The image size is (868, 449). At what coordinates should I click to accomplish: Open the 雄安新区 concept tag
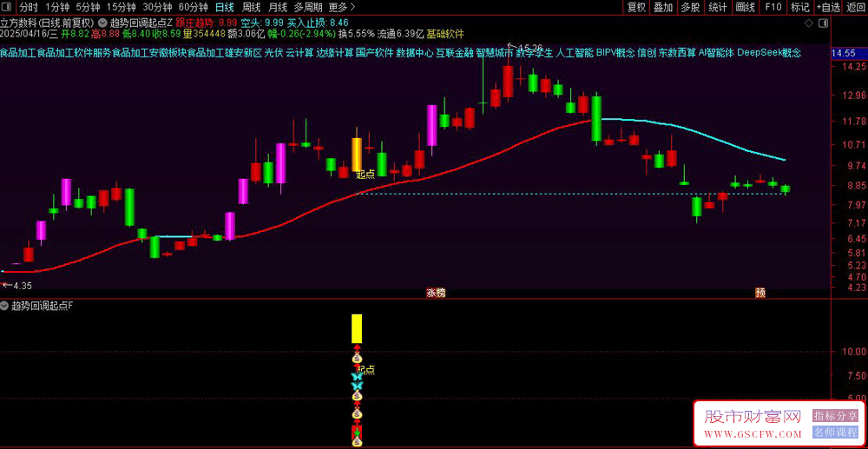click(242, 53)
